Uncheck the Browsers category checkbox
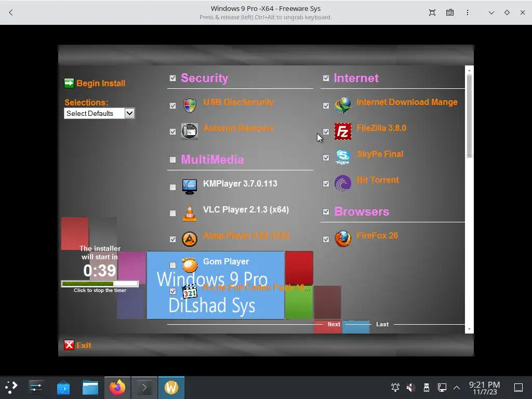Image resolution: width=532 pixels, height=399 pixels. (326, 212)
